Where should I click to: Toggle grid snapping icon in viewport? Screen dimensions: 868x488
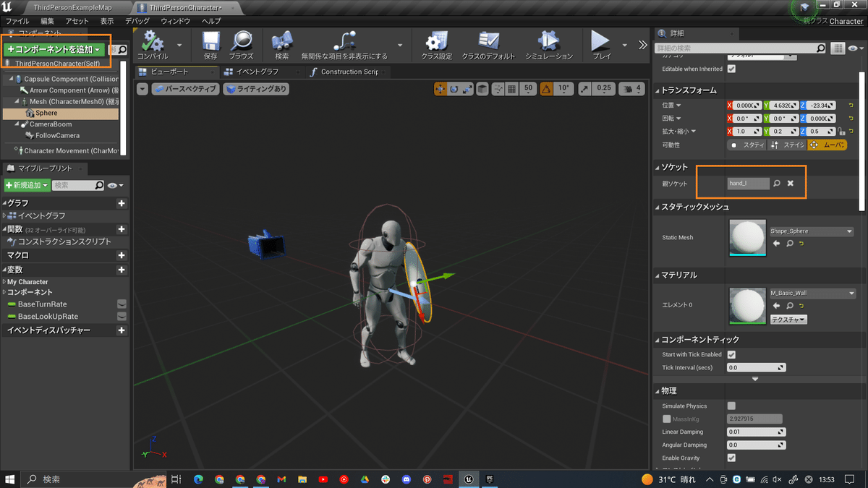512,89
